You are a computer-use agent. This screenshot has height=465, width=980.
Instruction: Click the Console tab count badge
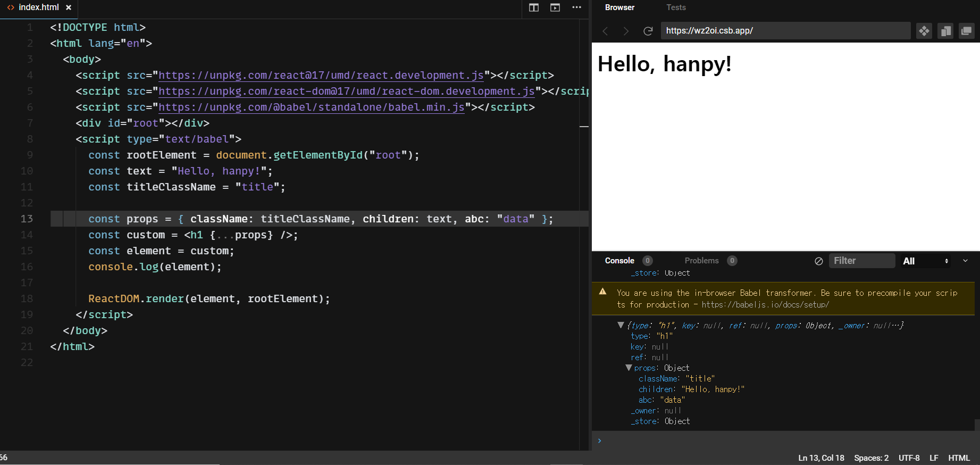coord(647,261)
